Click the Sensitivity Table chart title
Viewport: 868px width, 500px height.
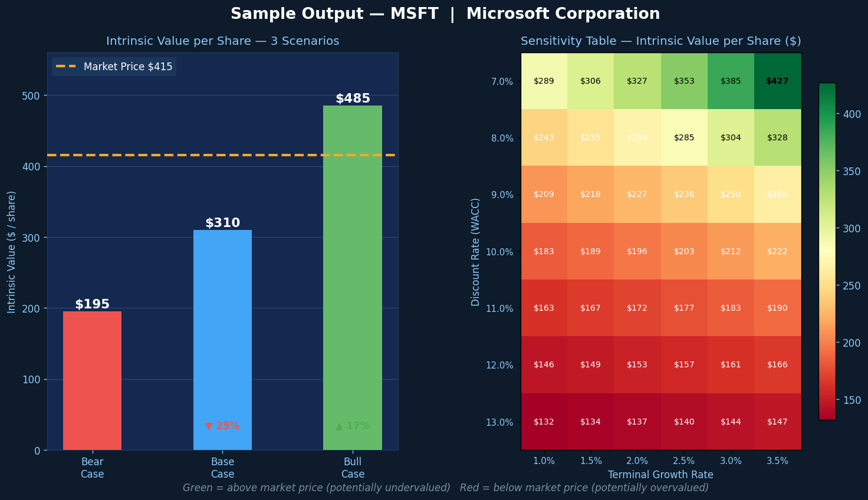coord(660,41)
